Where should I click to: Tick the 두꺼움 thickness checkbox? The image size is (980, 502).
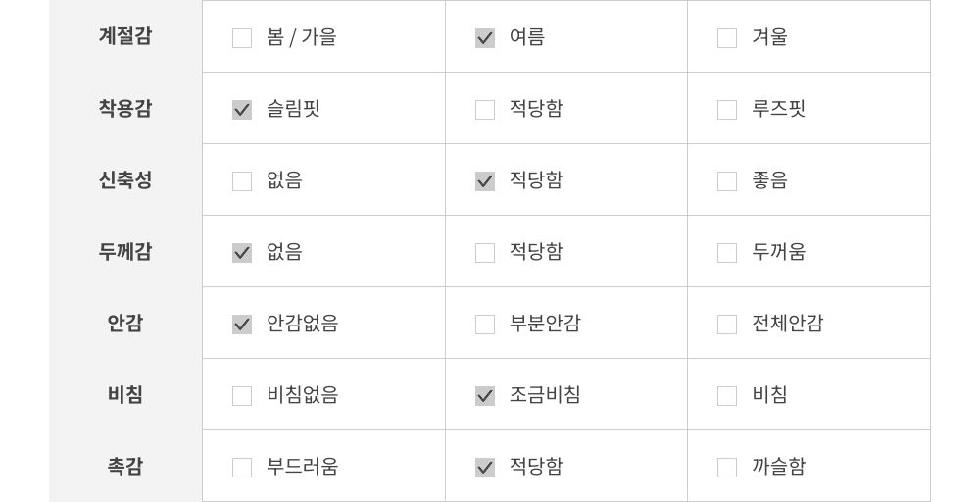(727, 253)
